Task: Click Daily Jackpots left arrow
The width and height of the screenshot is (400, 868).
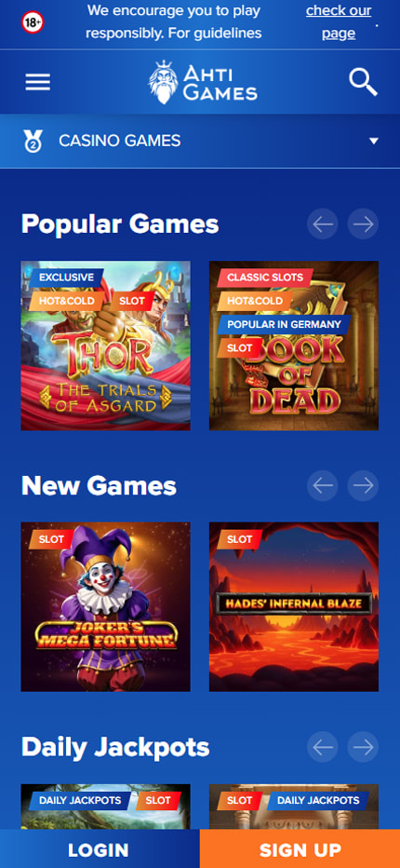Action: (x=323, y=747)
